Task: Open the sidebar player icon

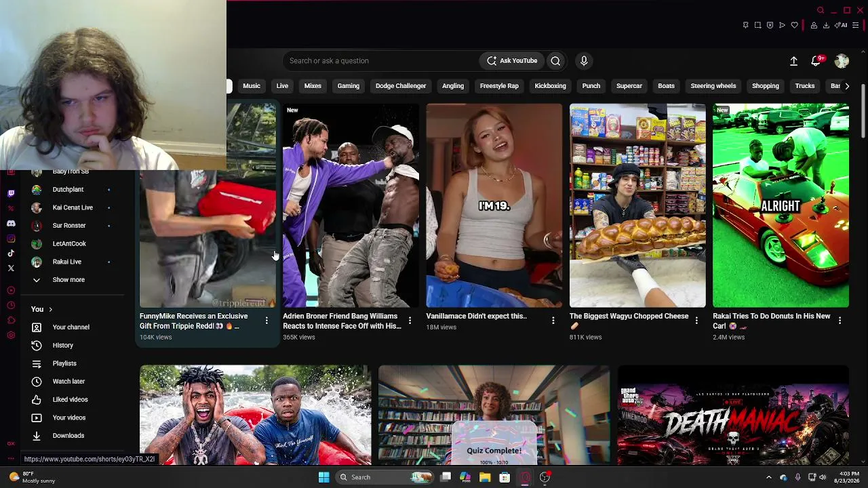Action: (x=11, y=290)
